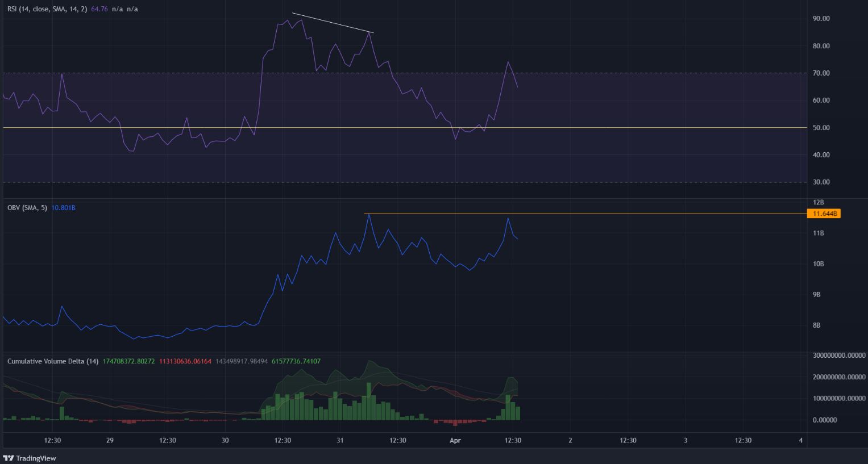
Task: Click the Apr label on the time axis
Action: coord(455,440)
